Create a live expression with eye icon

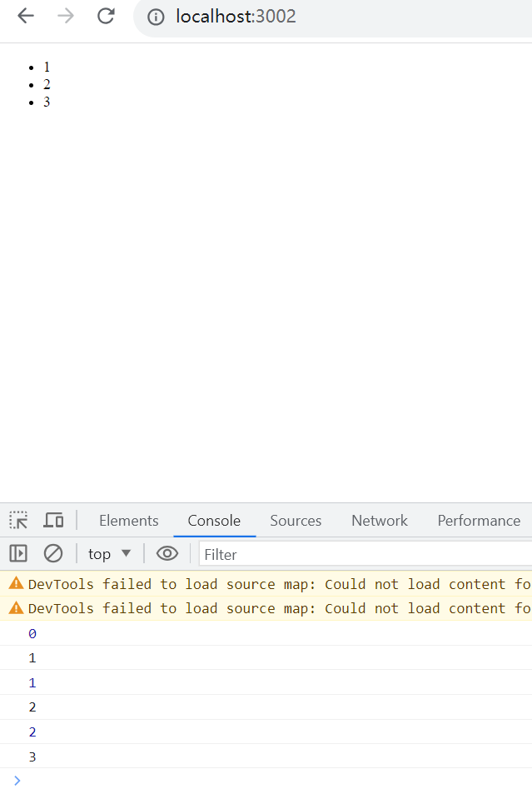pyautogui.click(x=167, y=553)
